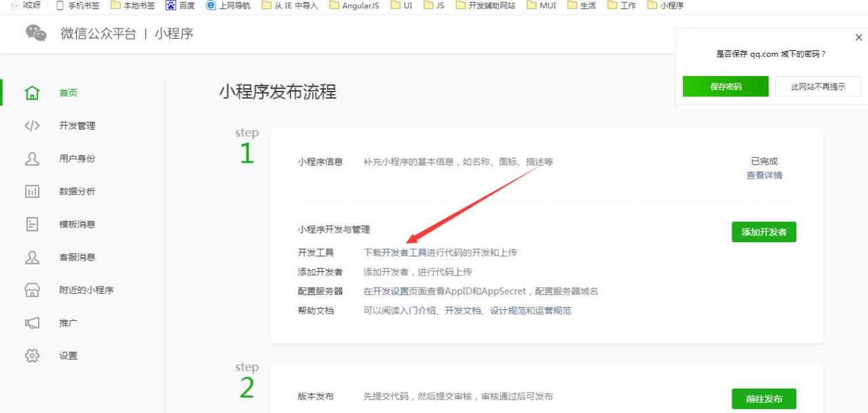Select 附近的小程序 sidebar label
The height and width of the screenshot is (413, 868).
[x=86, y=290]
